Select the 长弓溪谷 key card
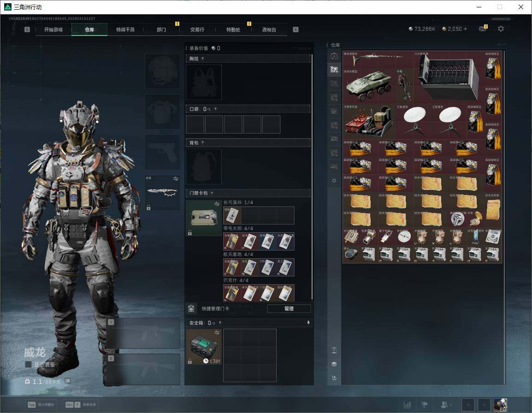 232,215
